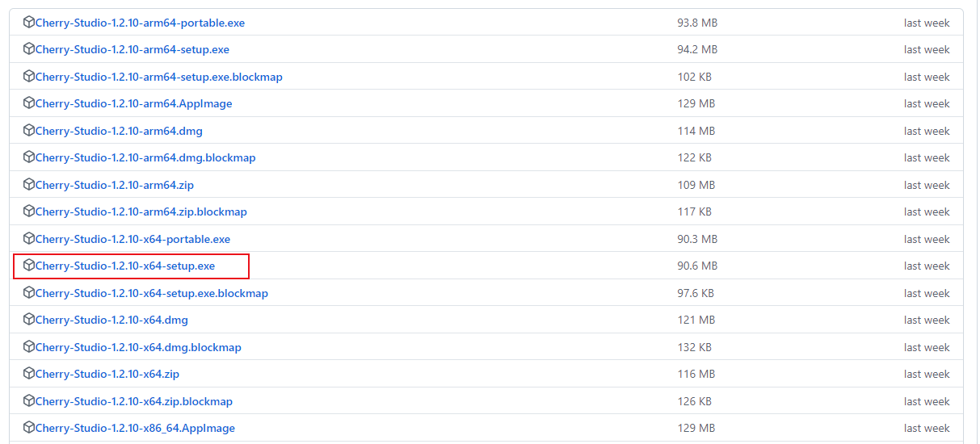Click package icon beside arm64.zip.blockmap
This screenshot has width=980, height=444.
pos(29,212)
